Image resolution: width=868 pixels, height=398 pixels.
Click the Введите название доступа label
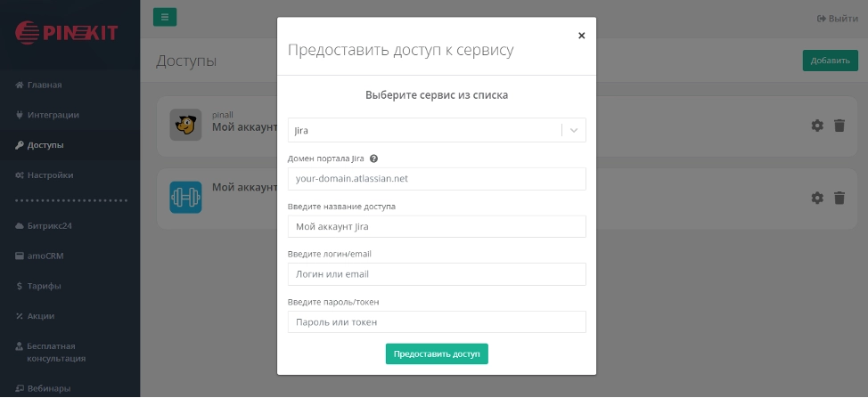tap(341, 207)
